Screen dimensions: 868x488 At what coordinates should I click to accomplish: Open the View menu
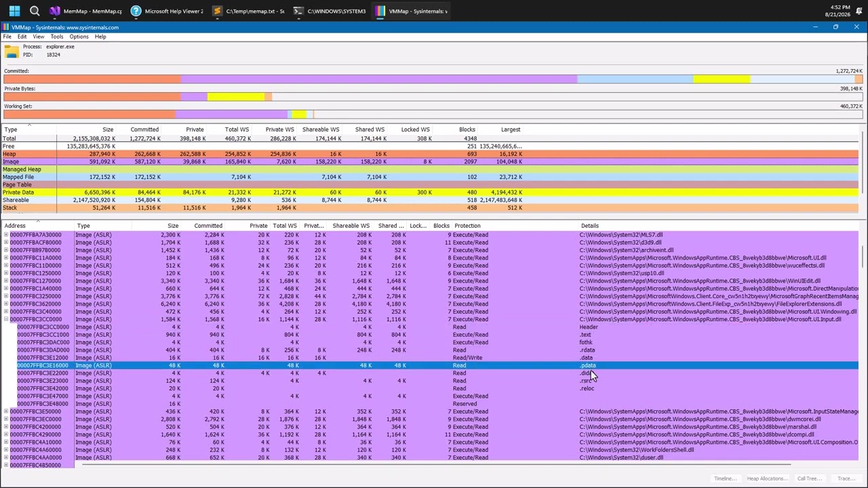pos(39,37)
